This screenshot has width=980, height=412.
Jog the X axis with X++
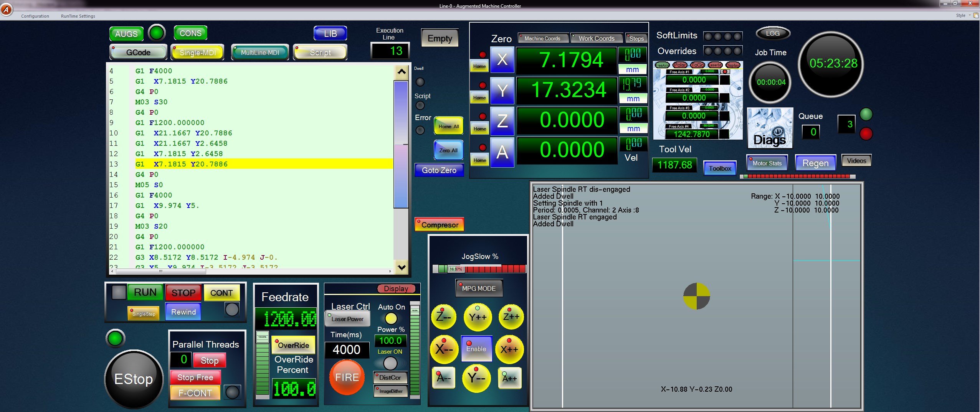(x=509, y=349)
